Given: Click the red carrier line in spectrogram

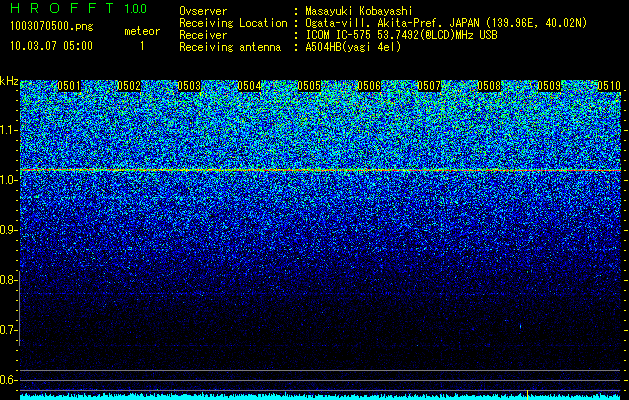Looking at the screenshot, I should coord(321,170).
